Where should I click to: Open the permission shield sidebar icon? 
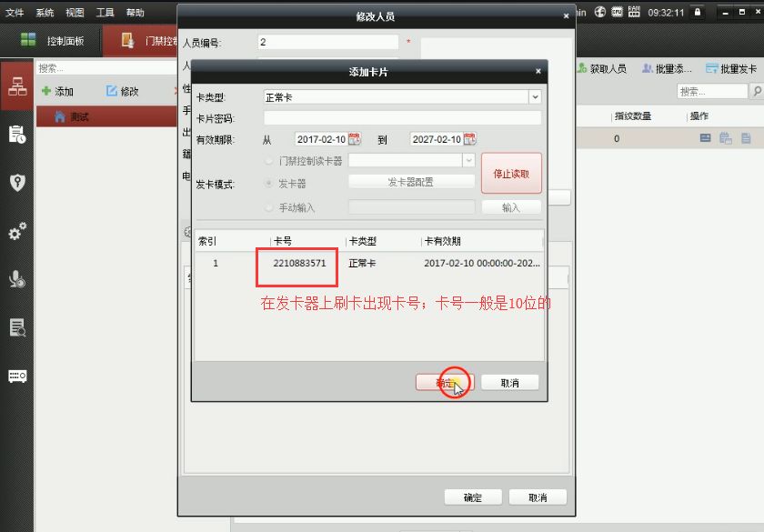click(16, 183)
